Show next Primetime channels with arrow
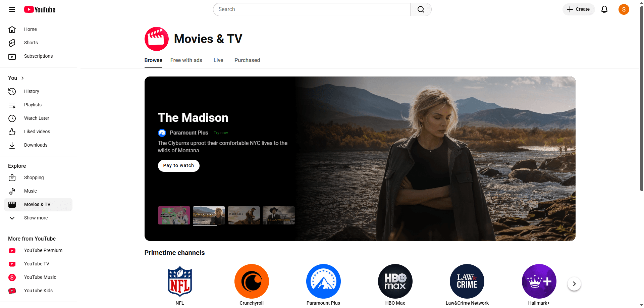This screenshot has width=644, height=308. pos(574,284)
